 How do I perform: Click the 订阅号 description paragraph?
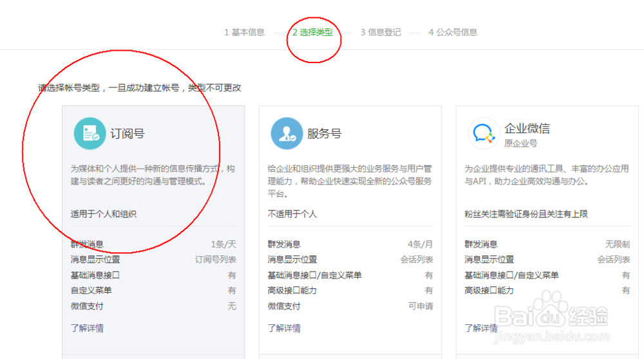pos(153,175)
